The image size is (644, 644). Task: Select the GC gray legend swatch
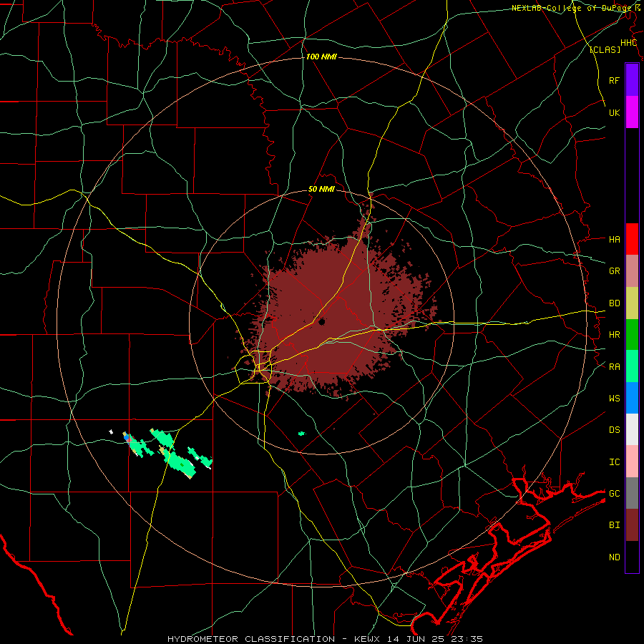[x=632, y=493]
